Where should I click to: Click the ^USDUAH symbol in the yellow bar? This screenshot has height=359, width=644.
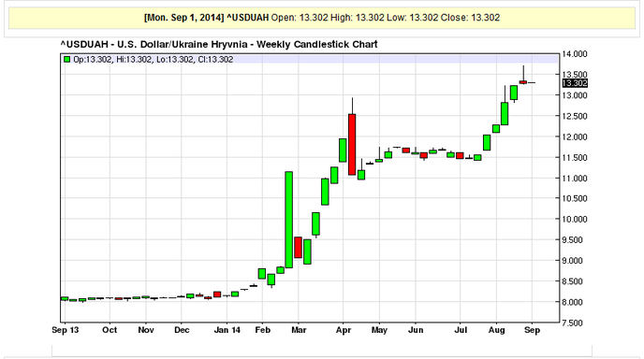point(248,18)
